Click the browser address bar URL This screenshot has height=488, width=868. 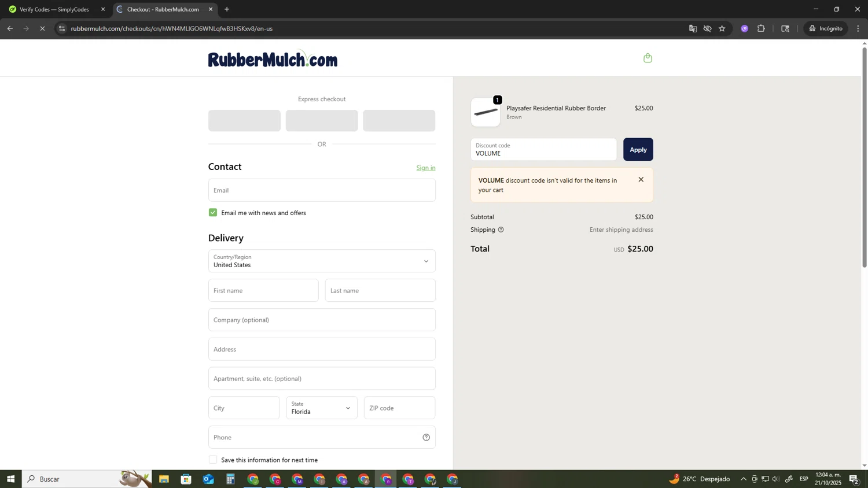(x=172, y=28)
